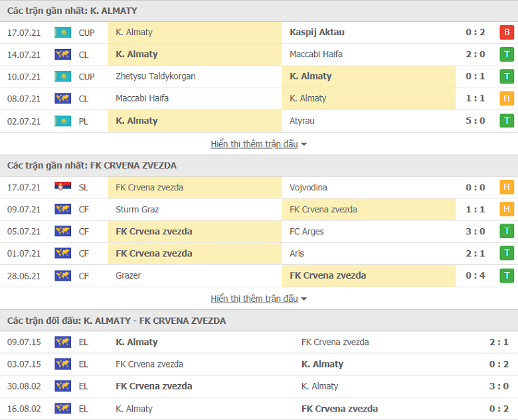Click date 28.06.21
The image size is (518, 420).
pyautogui.click(x=24, y=276)
